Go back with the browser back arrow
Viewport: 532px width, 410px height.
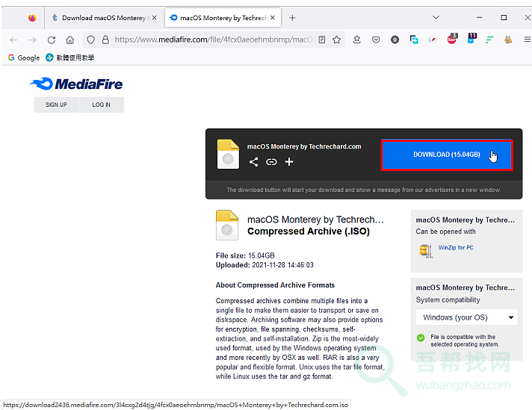click(x=13, y=40)
